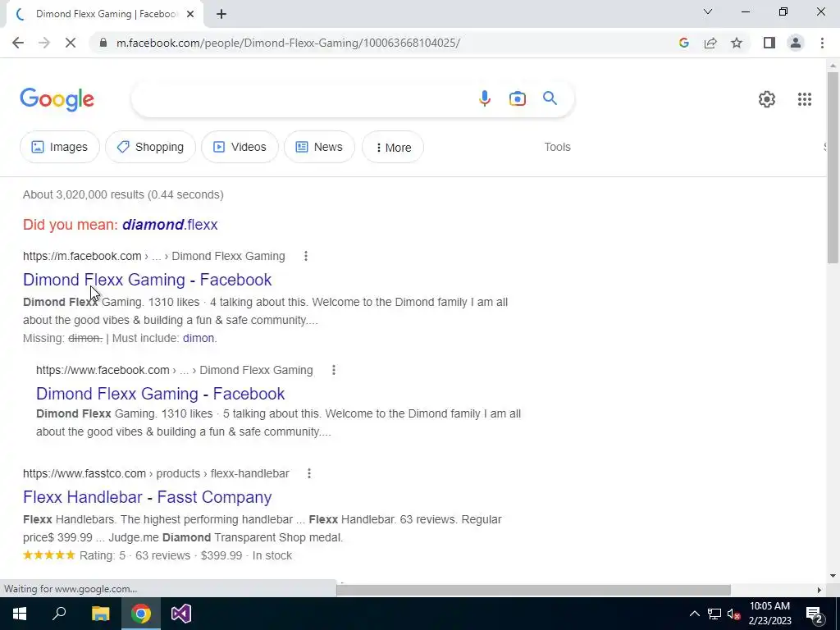
Task: Open Google quick settings gear
Action: tap(767, 99)
